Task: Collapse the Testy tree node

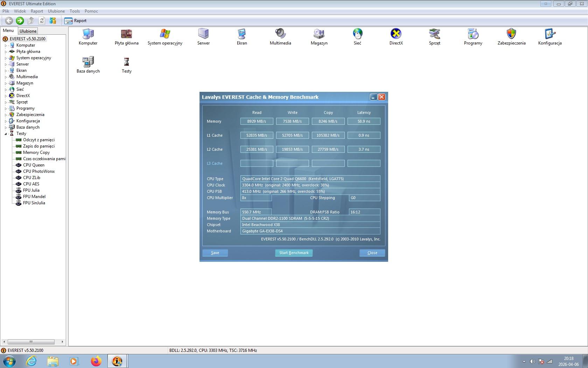Action: [x=6, y=134]
